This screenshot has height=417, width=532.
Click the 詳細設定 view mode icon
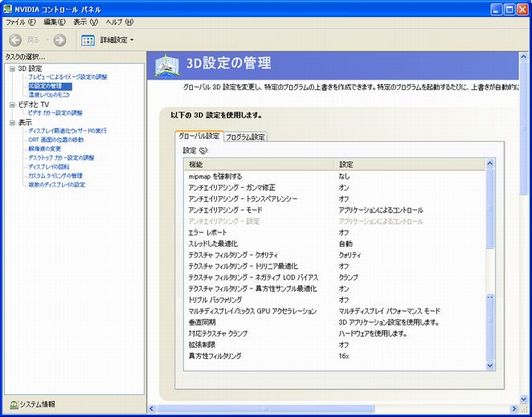[88, 40]
